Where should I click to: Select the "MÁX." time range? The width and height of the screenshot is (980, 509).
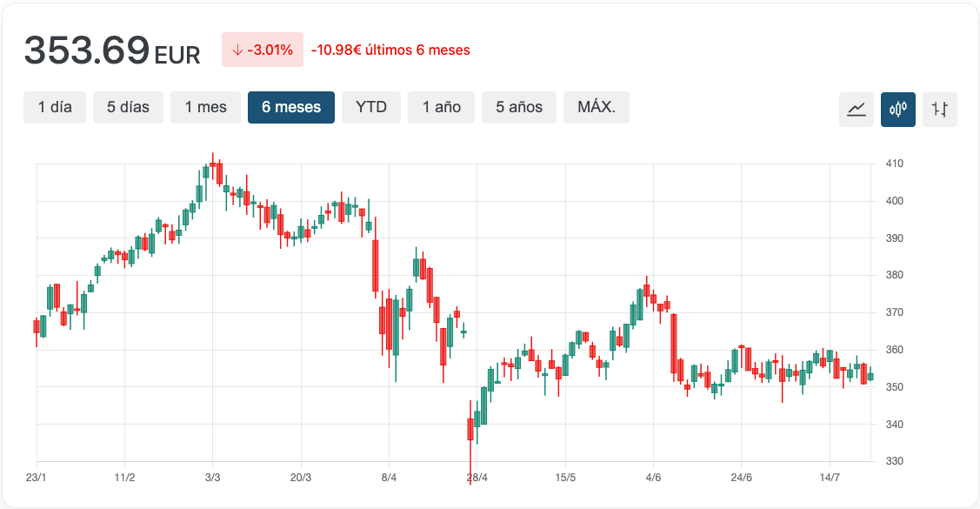[x=597, y=108]
